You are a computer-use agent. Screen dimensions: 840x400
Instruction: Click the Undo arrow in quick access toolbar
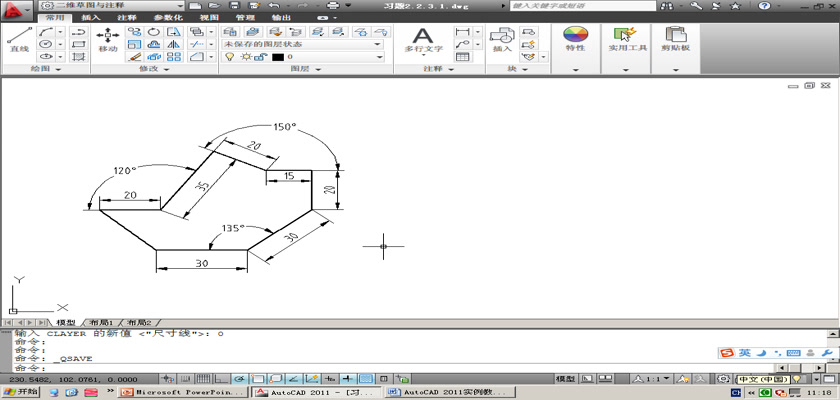click(274, 5)
